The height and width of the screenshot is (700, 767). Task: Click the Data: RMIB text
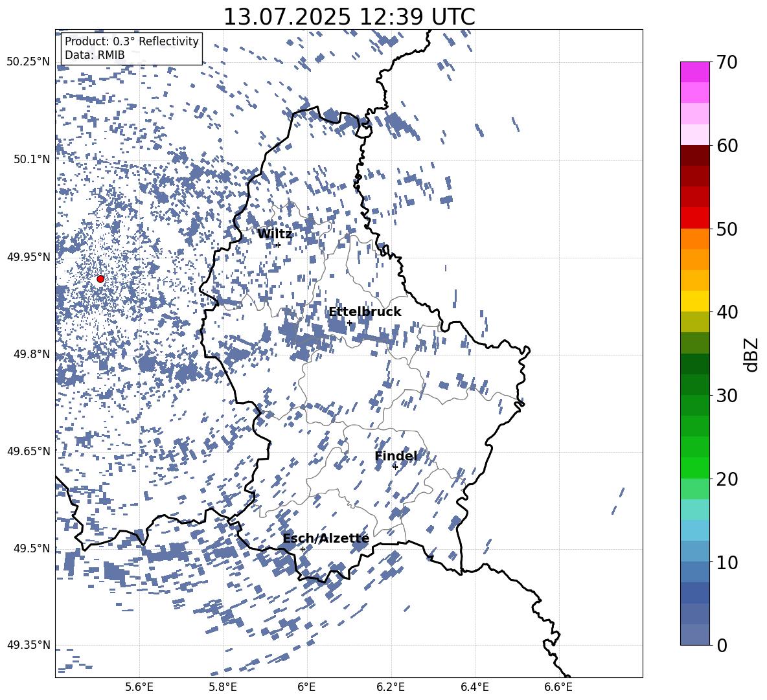(95, 55)
